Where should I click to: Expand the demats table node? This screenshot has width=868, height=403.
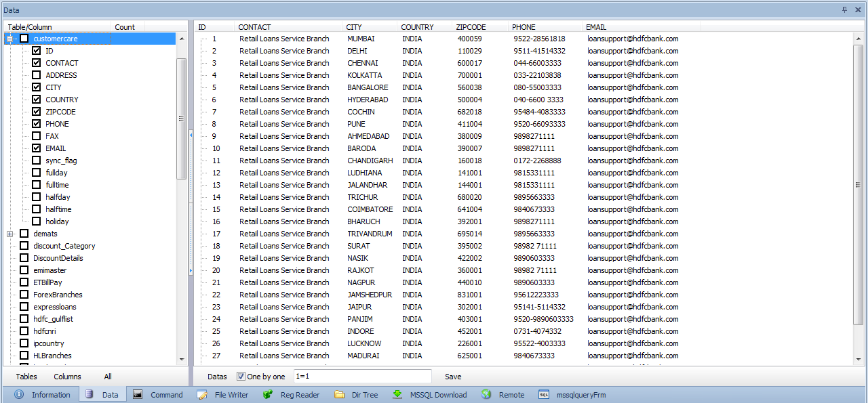click(x=10, y=234)
